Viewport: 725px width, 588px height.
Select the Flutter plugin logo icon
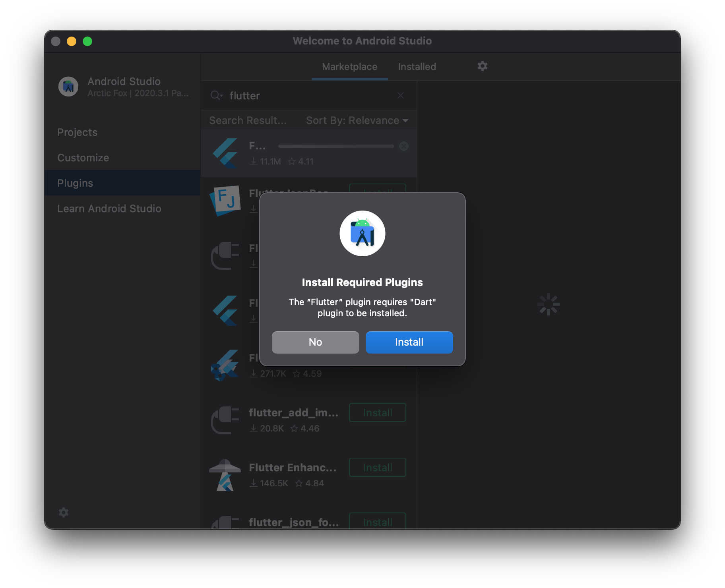coord(225,153)
